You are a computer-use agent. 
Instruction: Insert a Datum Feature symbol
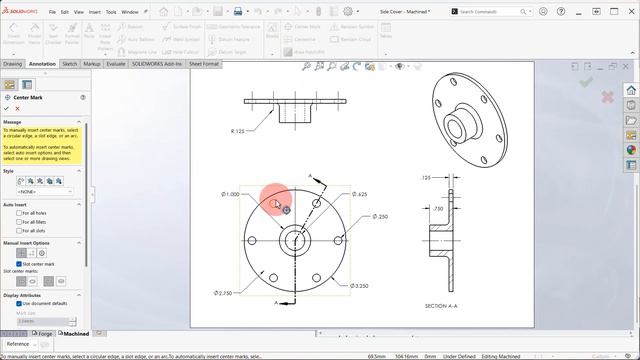tap(229, 40)
